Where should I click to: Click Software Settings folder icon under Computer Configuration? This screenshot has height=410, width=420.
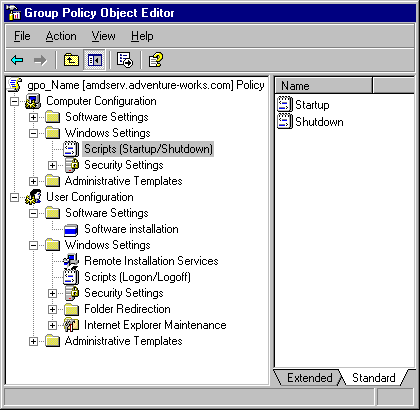coord(52,117)
